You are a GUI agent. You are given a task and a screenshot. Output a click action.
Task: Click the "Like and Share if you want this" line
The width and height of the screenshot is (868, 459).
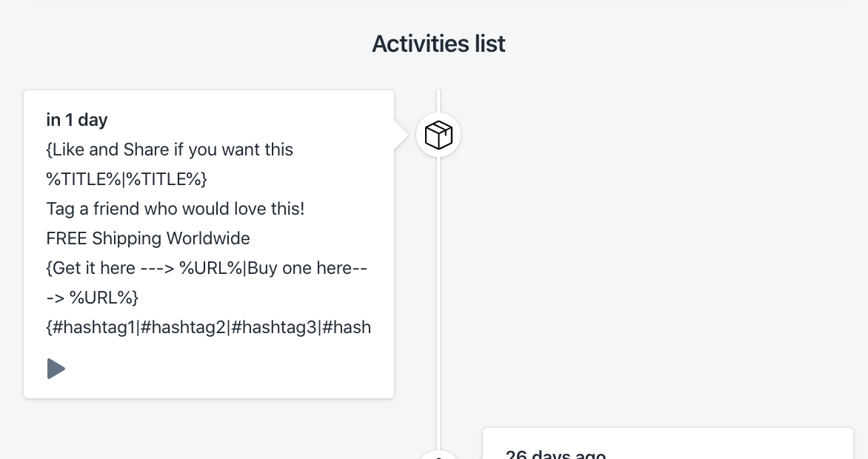coord(170,150)
